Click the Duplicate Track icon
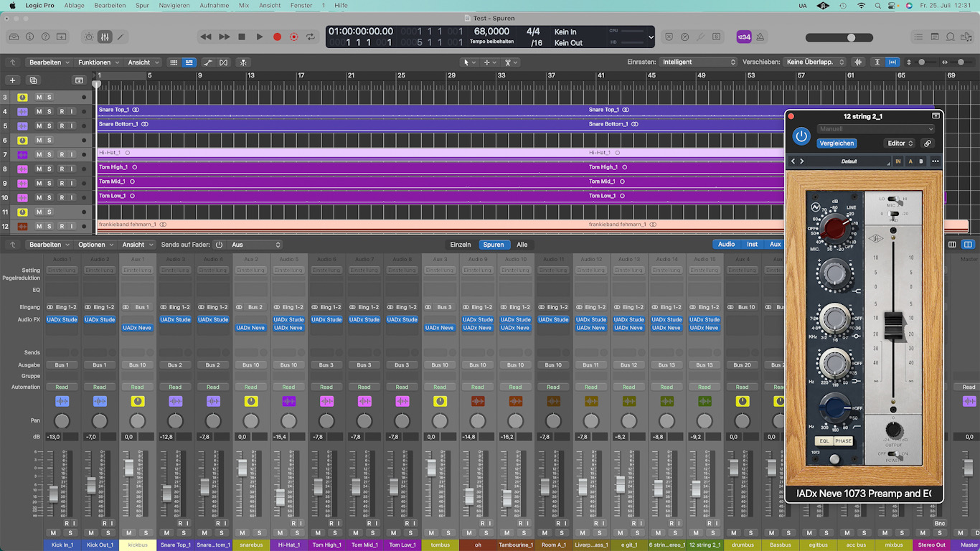 coord(33,80)
